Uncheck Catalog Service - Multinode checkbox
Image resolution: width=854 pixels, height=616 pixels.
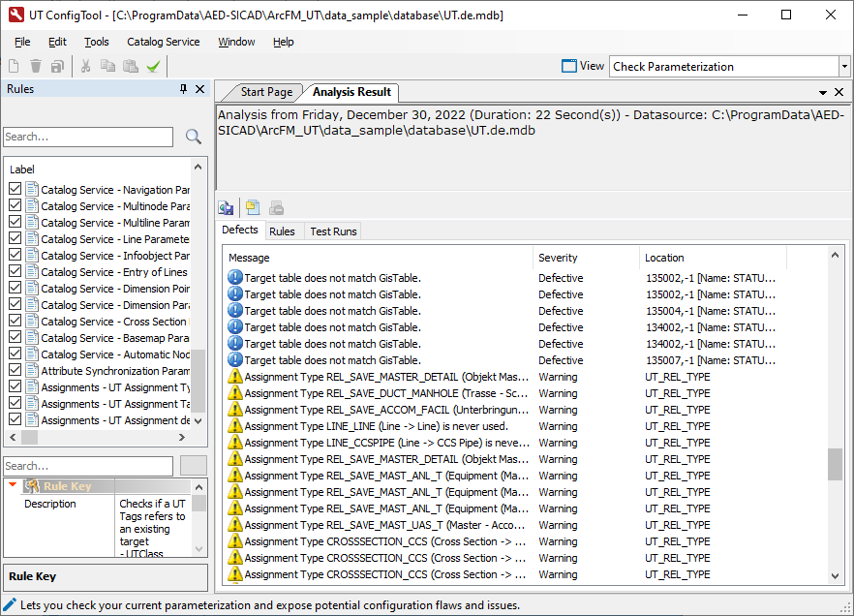(x=15, y=205)
